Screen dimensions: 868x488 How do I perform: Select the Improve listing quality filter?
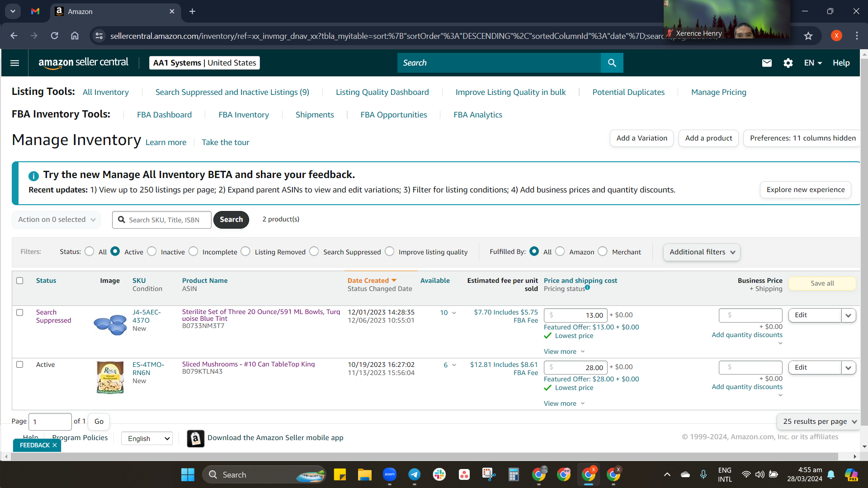pyautogui.click(x=390, y=251)
